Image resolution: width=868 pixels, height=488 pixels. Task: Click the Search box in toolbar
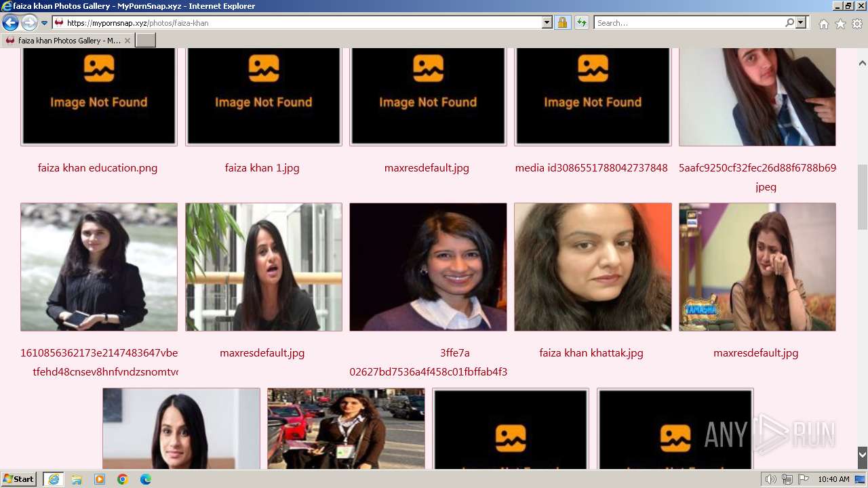689,22
